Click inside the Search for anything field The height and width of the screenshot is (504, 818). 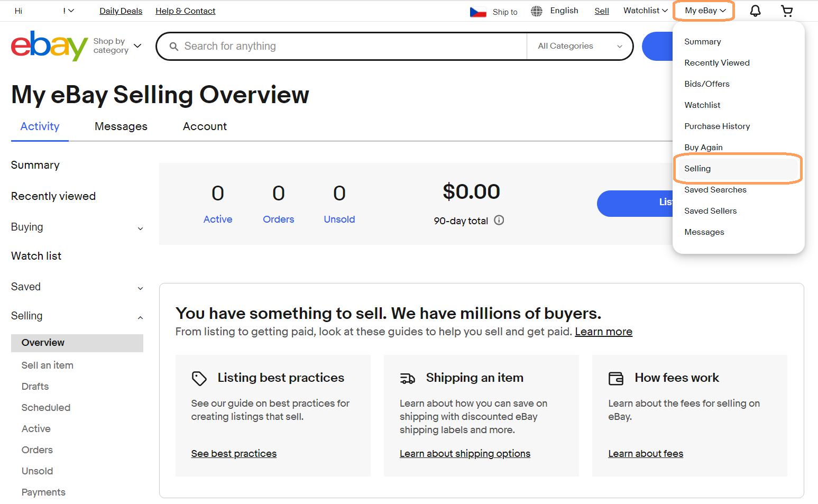click(x=317, y=46)
